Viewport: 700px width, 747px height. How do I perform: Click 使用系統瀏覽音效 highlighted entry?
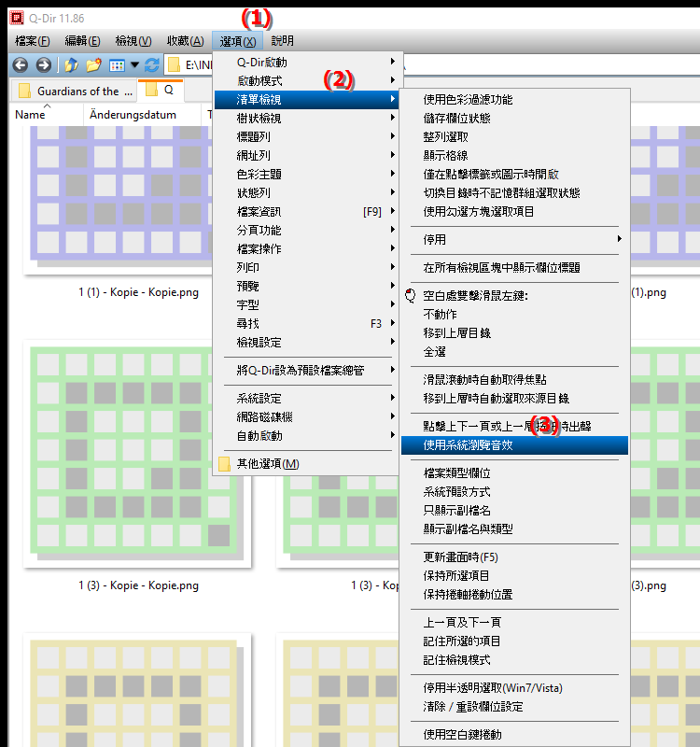tap(515, 445)
